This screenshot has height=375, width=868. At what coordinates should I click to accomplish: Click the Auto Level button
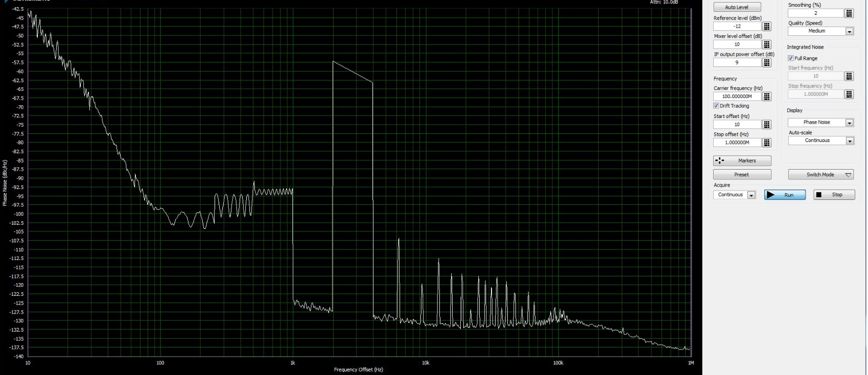click(x=737, y=7)
